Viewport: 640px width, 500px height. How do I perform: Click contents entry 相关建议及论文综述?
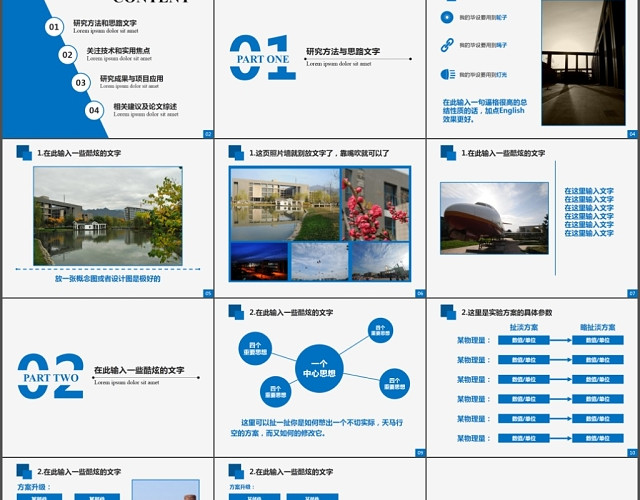coord(145,107)
